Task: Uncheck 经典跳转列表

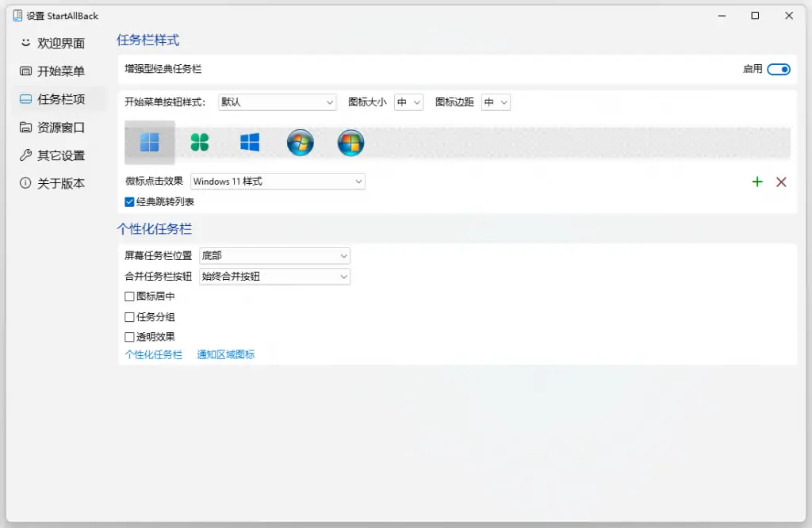Action: 129,201
